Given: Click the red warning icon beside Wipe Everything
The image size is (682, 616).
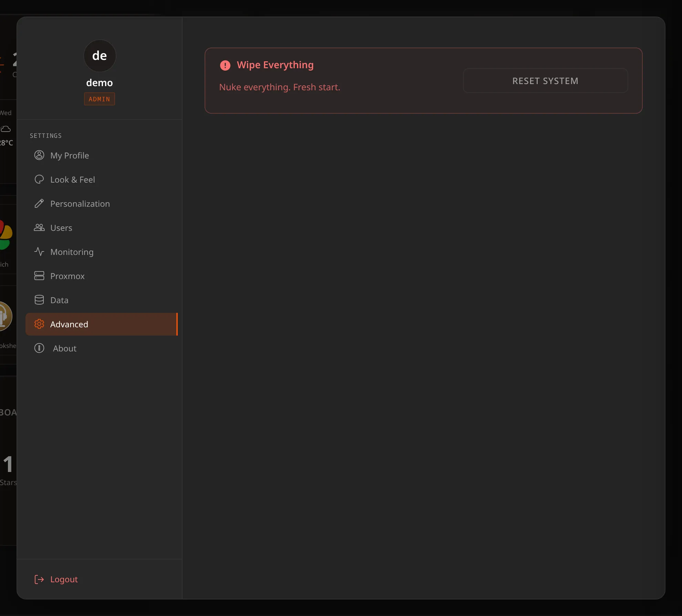Looking at the screenshot, I should tap(225, 65).
